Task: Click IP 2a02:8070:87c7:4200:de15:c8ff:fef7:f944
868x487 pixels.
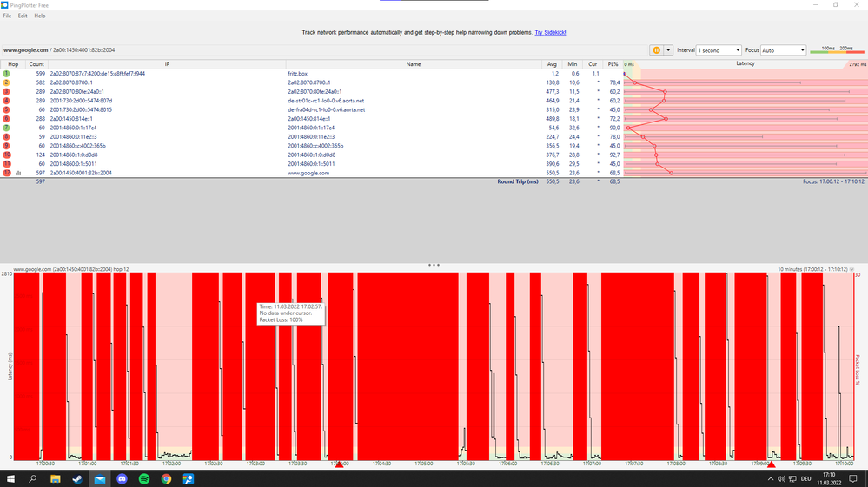Action: (x=97, y=74)
